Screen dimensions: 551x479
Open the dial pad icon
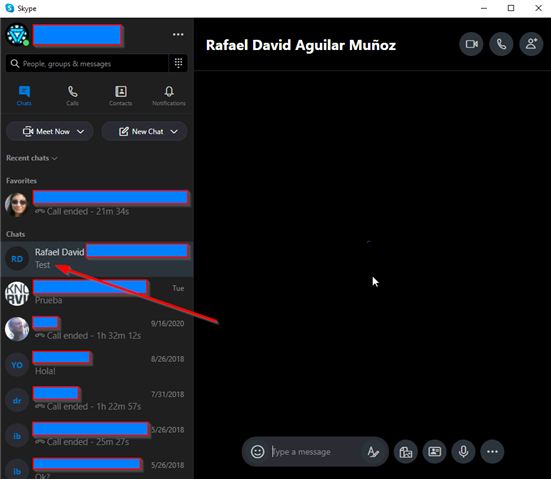point(179,63)
